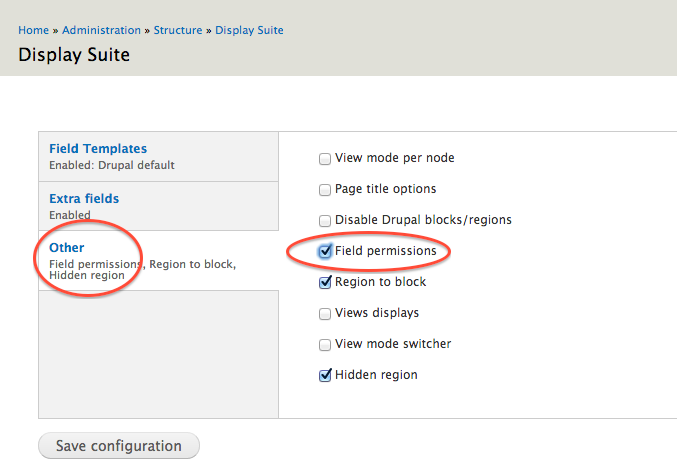Uncheck the Hidden region checkbox
This screenshot has width=677, height=474.
coord(325,375)
